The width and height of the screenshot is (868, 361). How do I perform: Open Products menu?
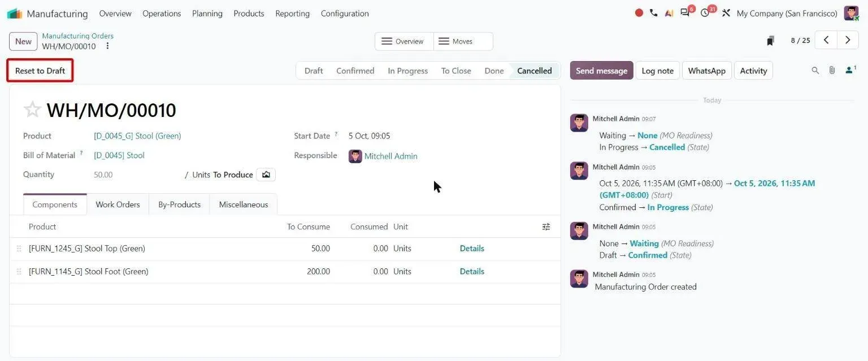click(249, 14)
